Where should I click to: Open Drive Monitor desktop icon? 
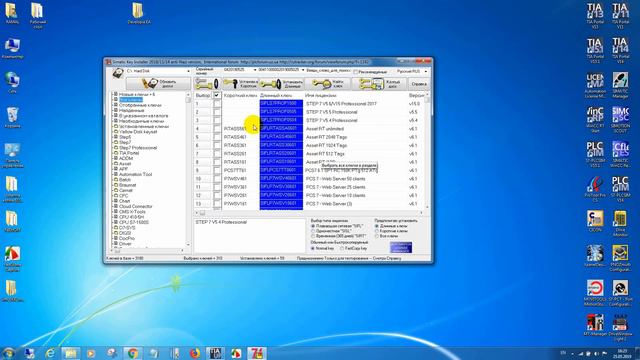[620, 224]
